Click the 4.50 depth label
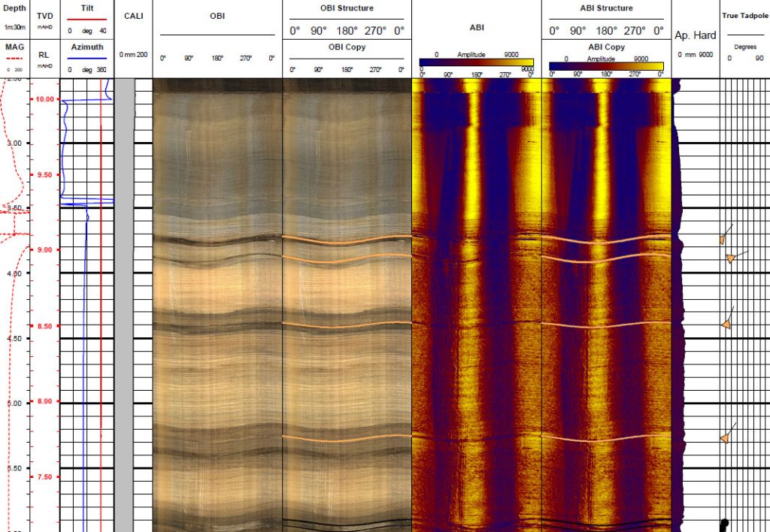 coord(14,338)
